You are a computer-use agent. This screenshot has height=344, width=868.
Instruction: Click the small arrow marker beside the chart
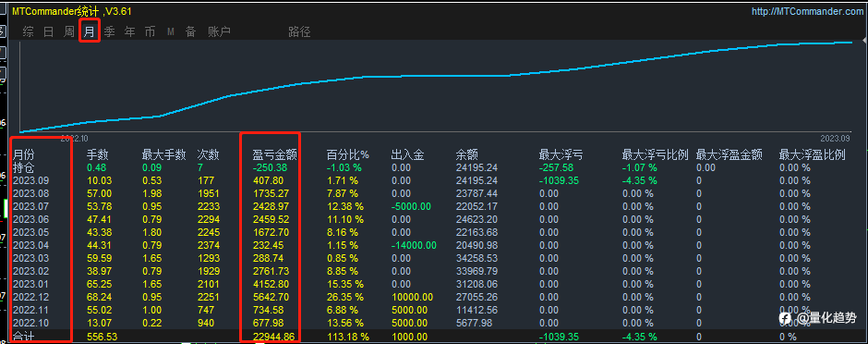coord(864,41)
